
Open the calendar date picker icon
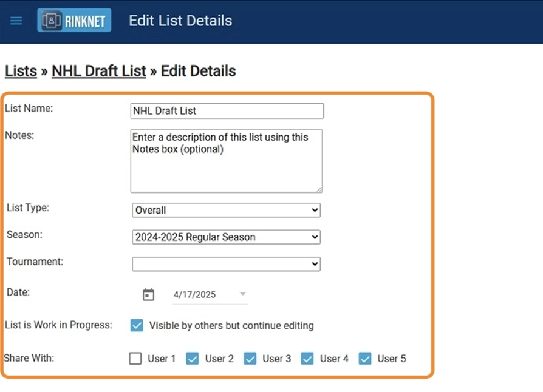148,295
